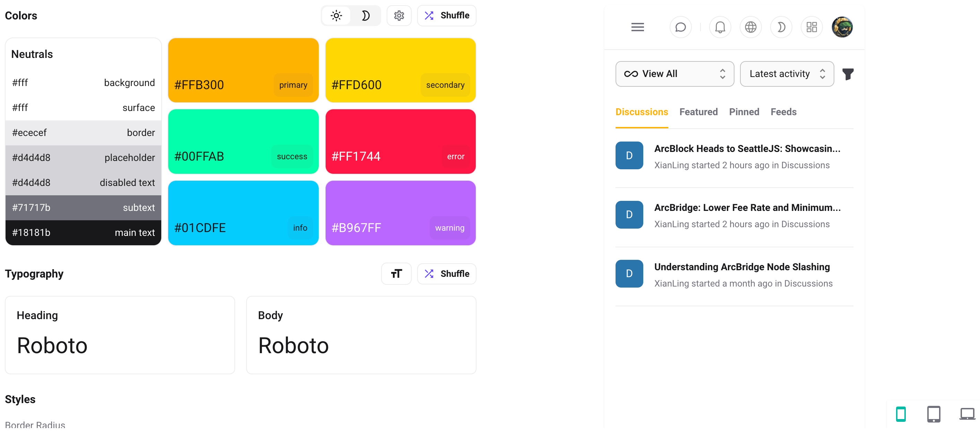Click the globe language icon
The width and height of the screenshot is (980, 435).
point(750,27)
